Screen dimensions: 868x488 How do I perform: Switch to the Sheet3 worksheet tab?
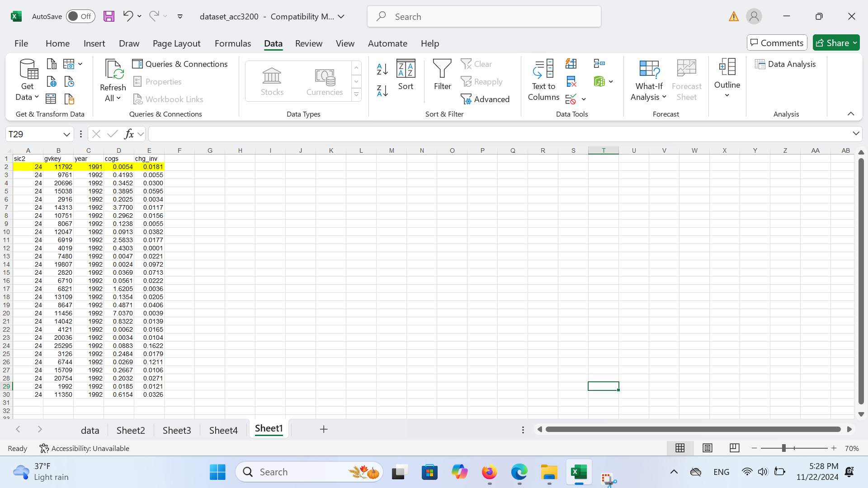click(177, 430)
